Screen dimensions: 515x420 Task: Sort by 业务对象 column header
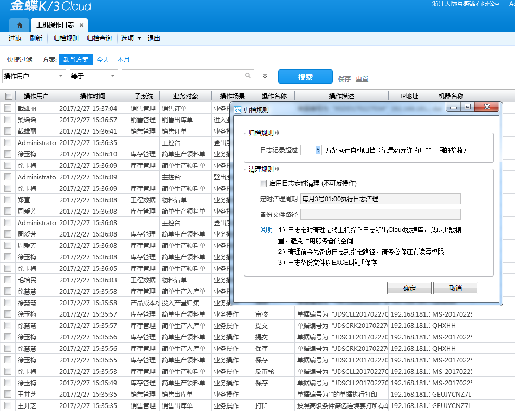(186, 96)
